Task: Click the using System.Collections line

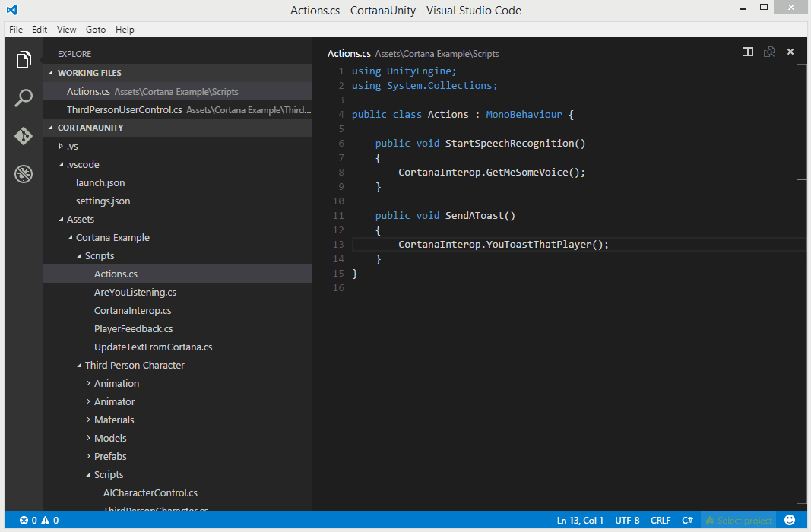Action: [x=425, y=85]
